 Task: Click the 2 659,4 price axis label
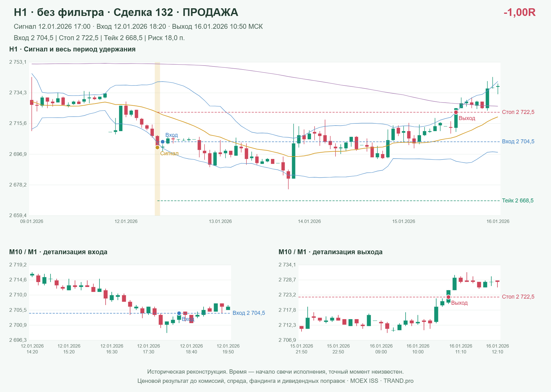(18, 216)
